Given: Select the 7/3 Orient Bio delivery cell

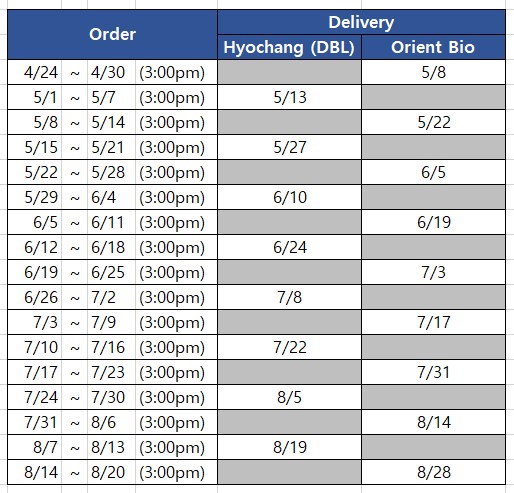Looking at the screenshot, I should coord(433,272).
